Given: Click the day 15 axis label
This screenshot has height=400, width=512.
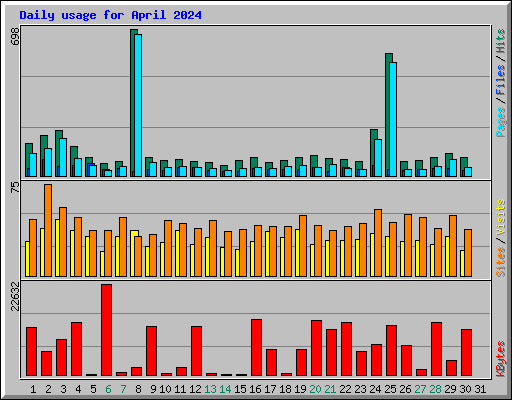Looking at the screenshot, I should [x=240, y=389].
